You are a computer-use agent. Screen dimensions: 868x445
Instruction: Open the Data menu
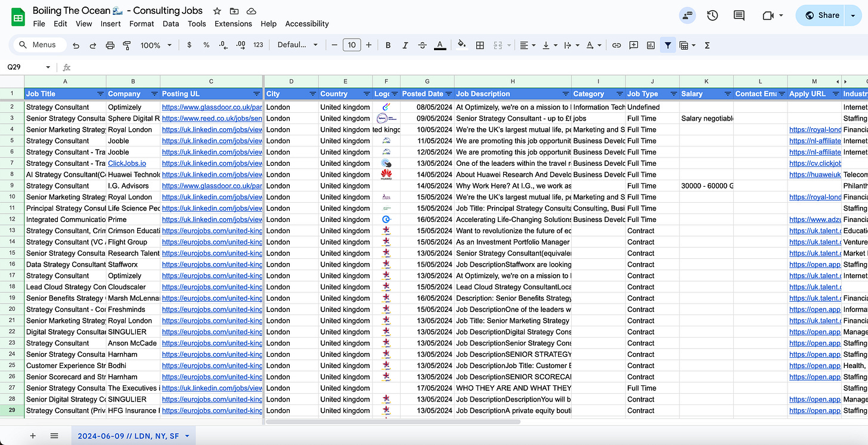point(171,24)
